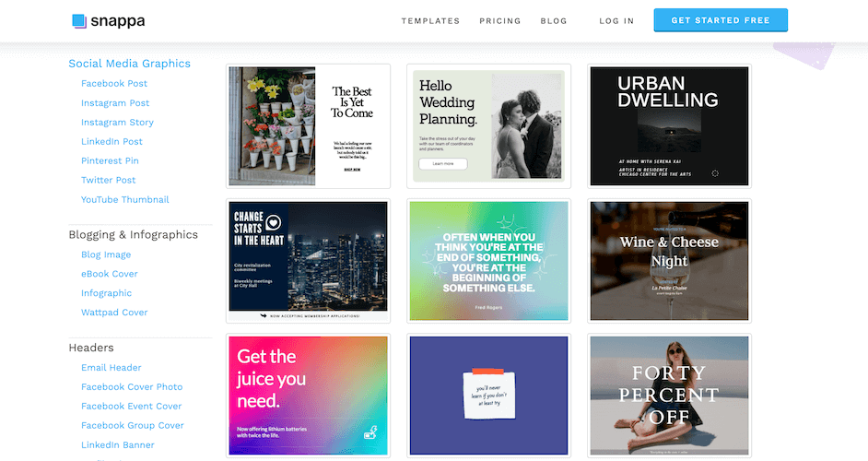
Task: Open the Blog link in header
Action: pyautogui.click(x=554, y=21)
